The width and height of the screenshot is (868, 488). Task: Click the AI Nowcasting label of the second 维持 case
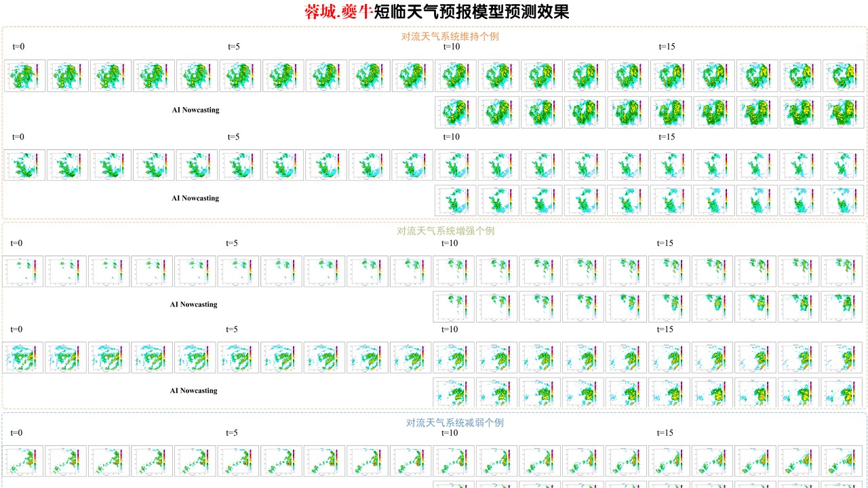195,199
